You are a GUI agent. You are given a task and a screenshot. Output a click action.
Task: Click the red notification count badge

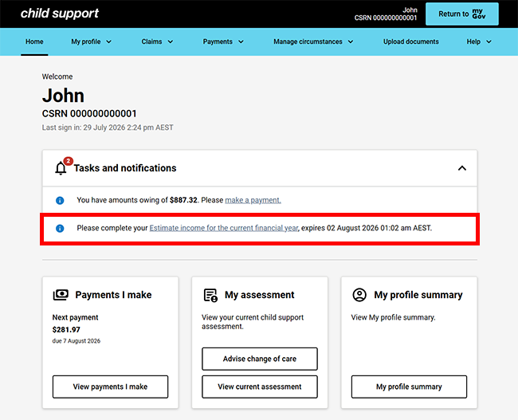68,161
